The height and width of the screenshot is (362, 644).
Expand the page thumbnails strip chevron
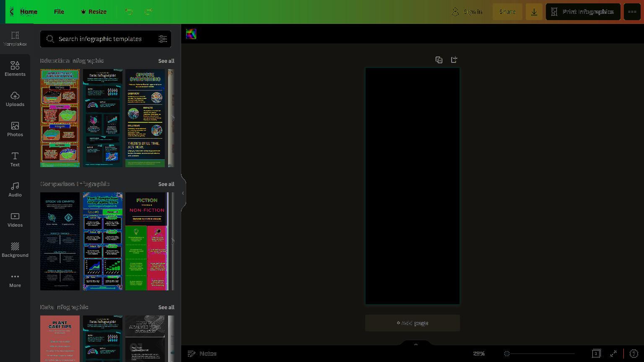pos(416,344)
